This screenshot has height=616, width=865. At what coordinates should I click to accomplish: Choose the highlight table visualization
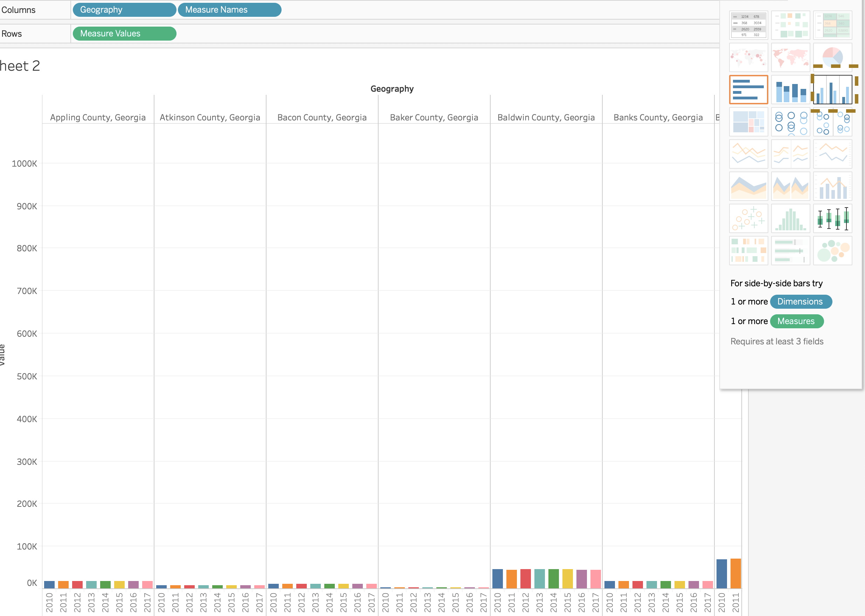tap(833, 24)
